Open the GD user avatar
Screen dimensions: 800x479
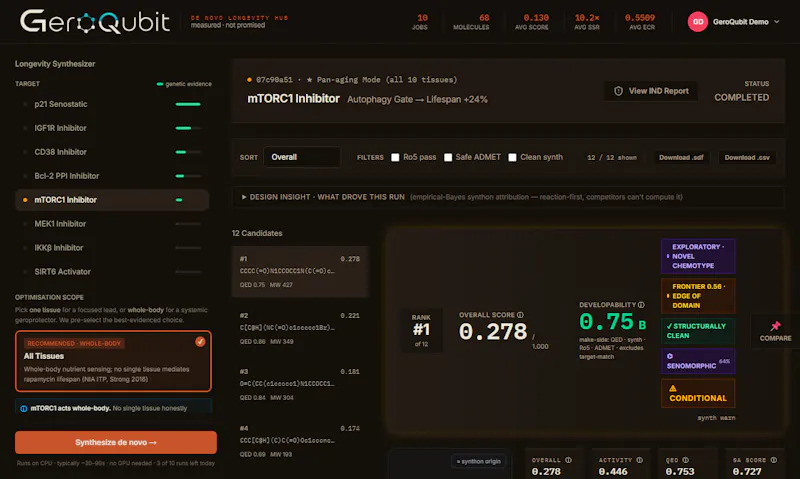697,22
